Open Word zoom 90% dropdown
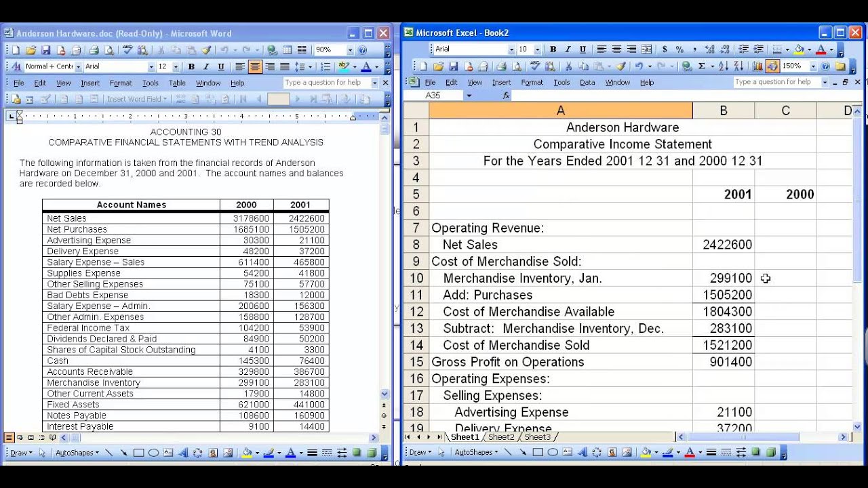Viewport: 868px width, 488px height. [x=351, y=50]
